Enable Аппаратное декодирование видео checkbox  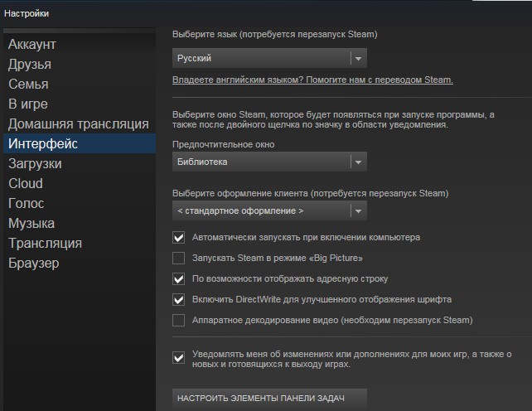click(178, 321)
